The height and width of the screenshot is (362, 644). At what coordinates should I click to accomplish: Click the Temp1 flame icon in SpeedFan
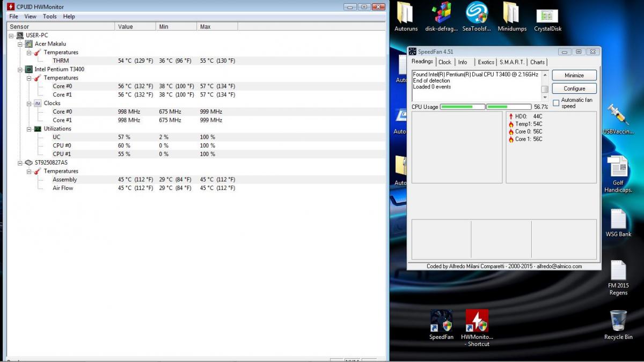pyautogui.click(x=511, y=124)
